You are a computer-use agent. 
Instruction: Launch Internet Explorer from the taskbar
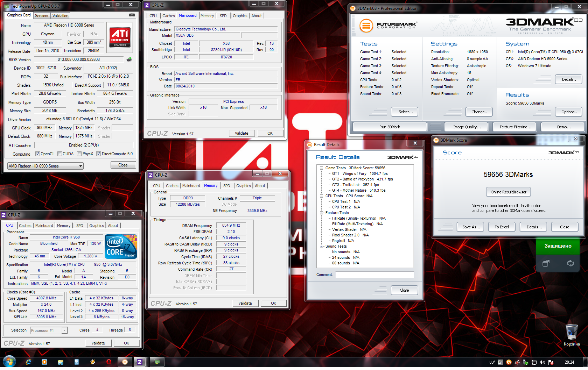(28, 362)
